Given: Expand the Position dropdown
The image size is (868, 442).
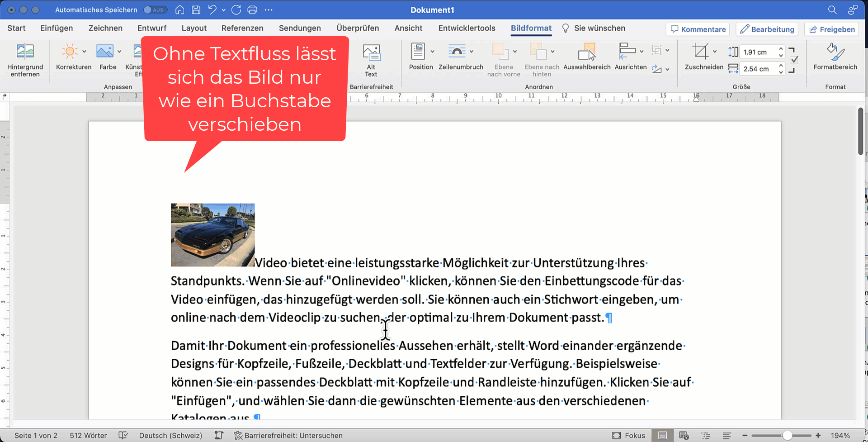Looking at the screenshot, I should (x=432, y=52).
